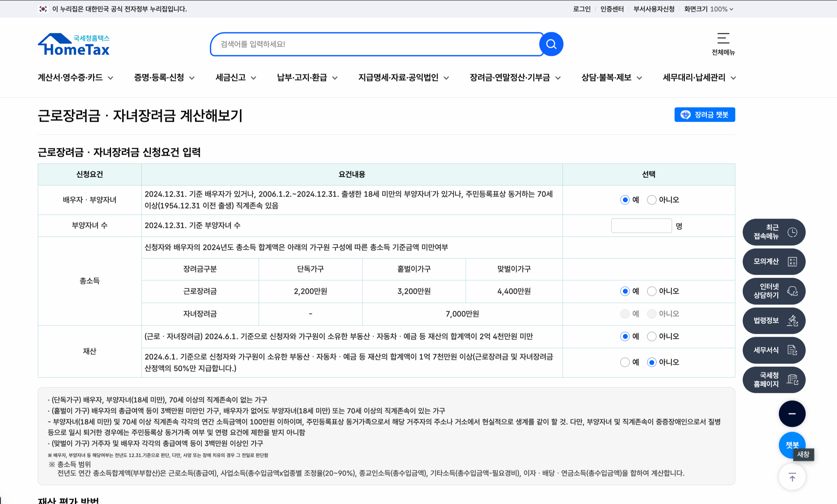Go to 국세청 홈페이지 via sidebar icon
The image size is (837, 504).
774,380
